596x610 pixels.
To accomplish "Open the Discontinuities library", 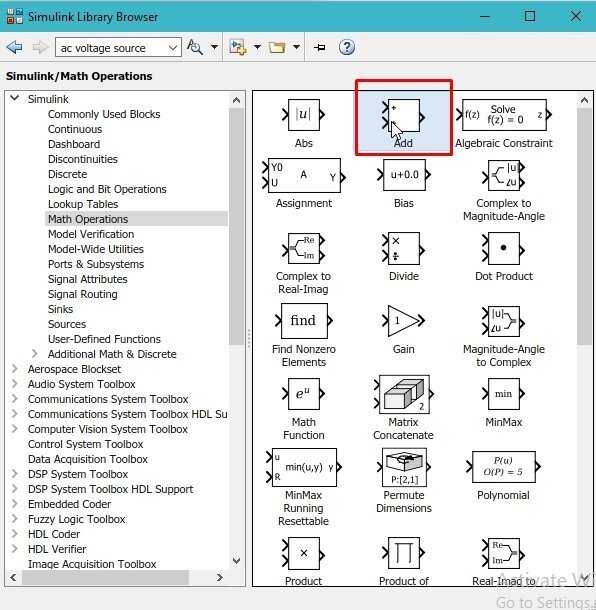I will [82, 159].
